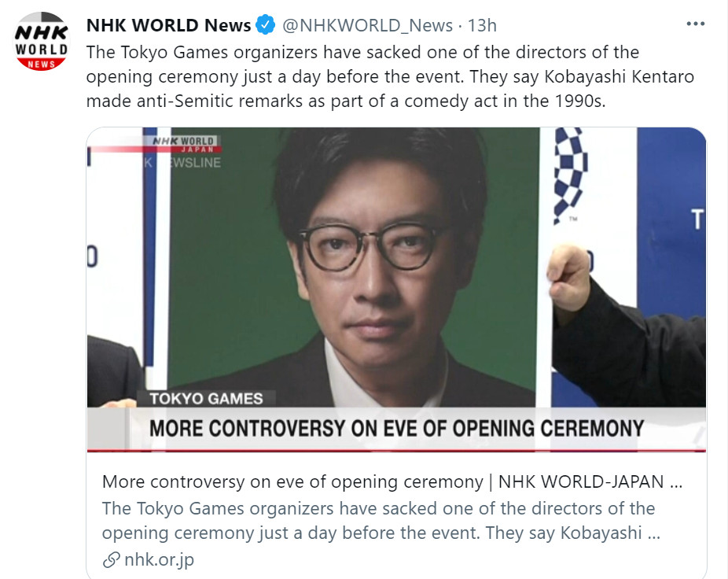This screenshot has height=579, width=728.
Task: Click the tweet's first line about Tokyo Games organizers
Action: [362, 53]
